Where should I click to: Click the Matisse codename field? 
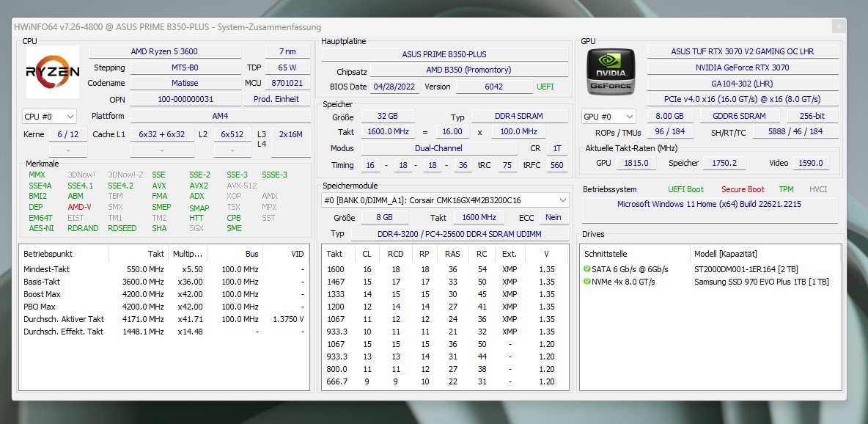point(185,83)
